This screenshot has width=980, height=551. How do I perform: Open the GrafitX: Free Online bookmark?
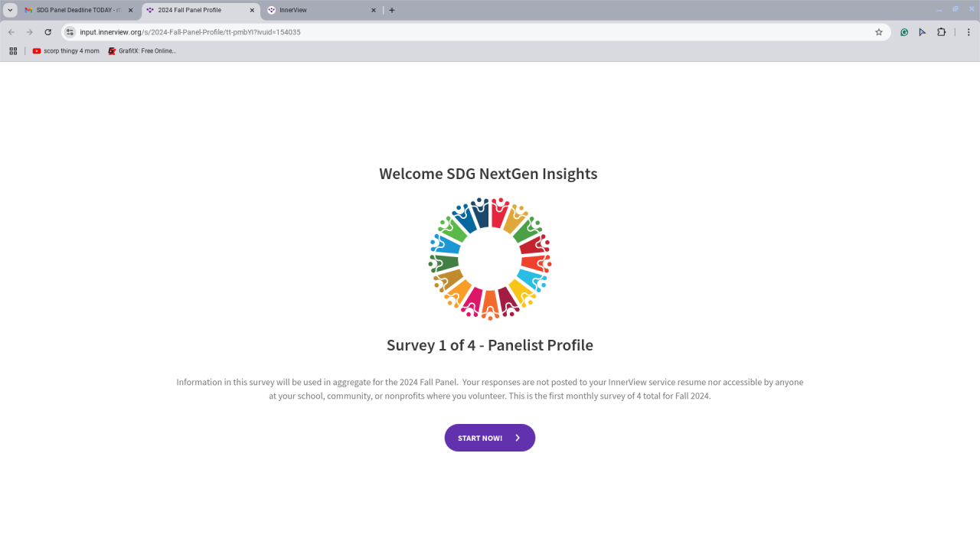[x=142, y=51]
